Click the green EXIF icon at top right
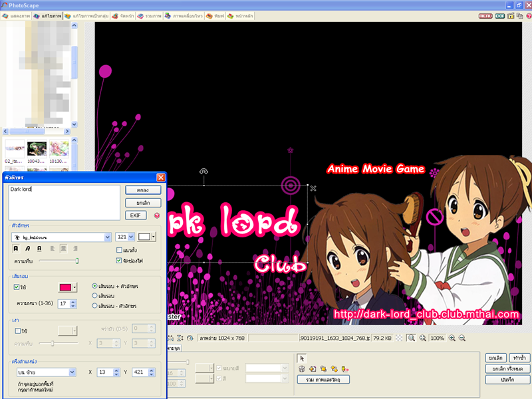Image resolution: width=532 pixels, height=399 pixels. coord(500,16)
